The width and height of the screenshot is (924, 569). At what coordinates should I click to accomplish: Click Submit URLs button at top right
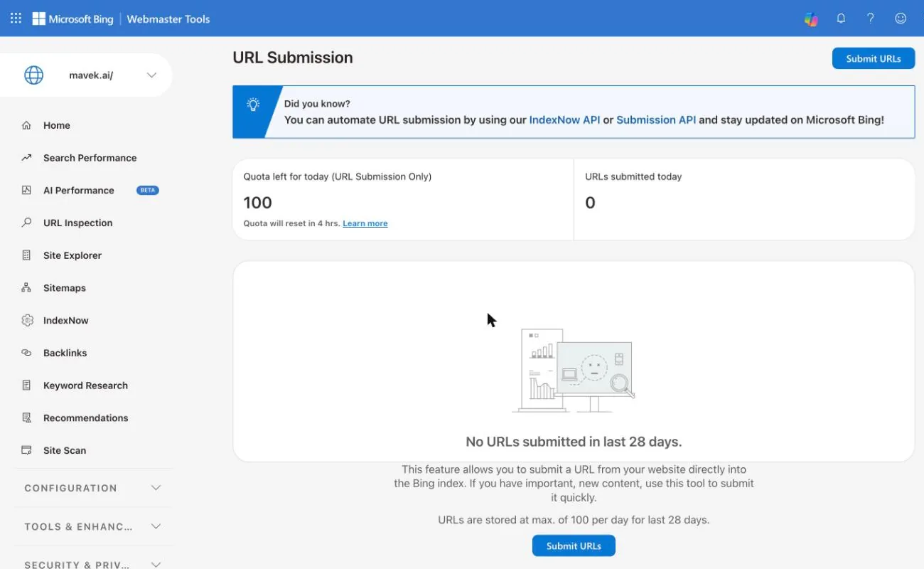click(874, 58)
